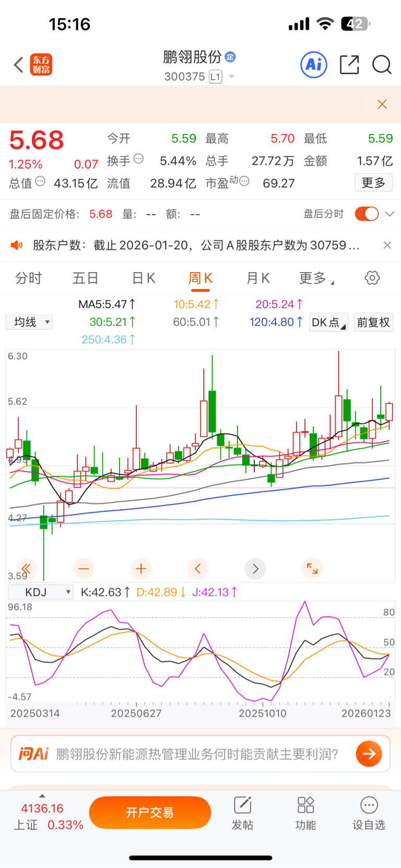401x868 pixels.
Task: Tap the Ai question about 新能源热管理业务
Action: coord(197,754)
